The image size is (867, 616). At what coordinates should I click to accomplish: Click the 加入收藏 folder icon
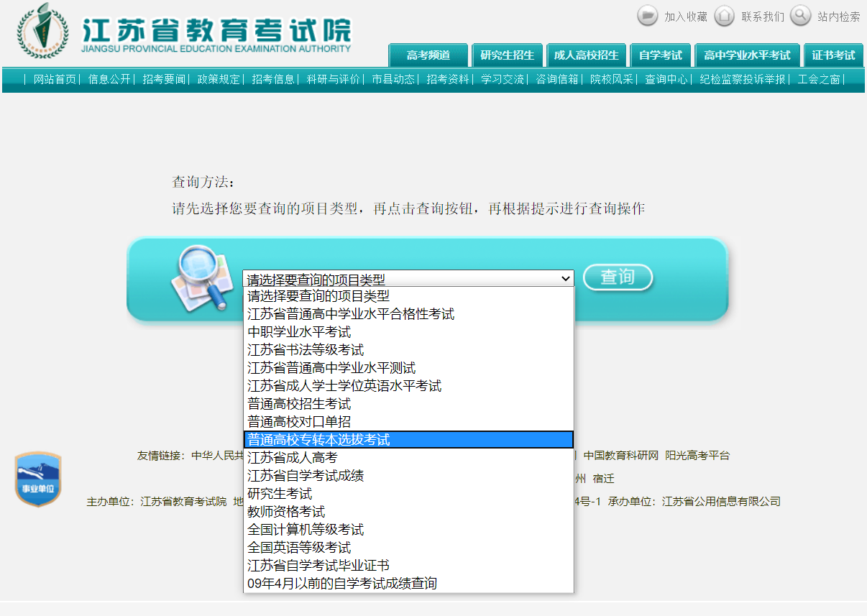point(648,16)
